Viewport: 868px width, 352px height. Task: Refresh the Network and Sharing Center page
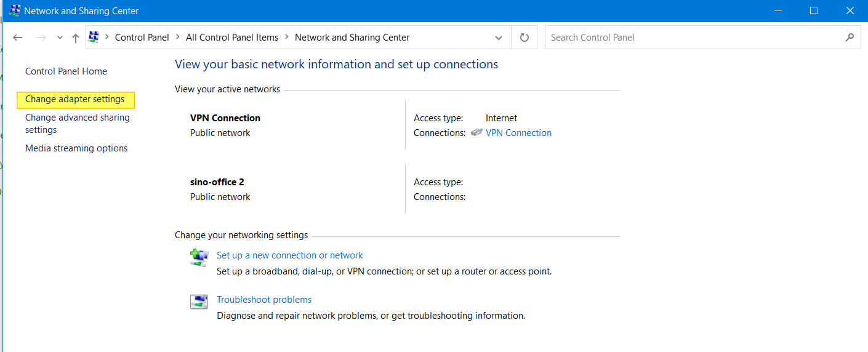(x=524, y=38)
